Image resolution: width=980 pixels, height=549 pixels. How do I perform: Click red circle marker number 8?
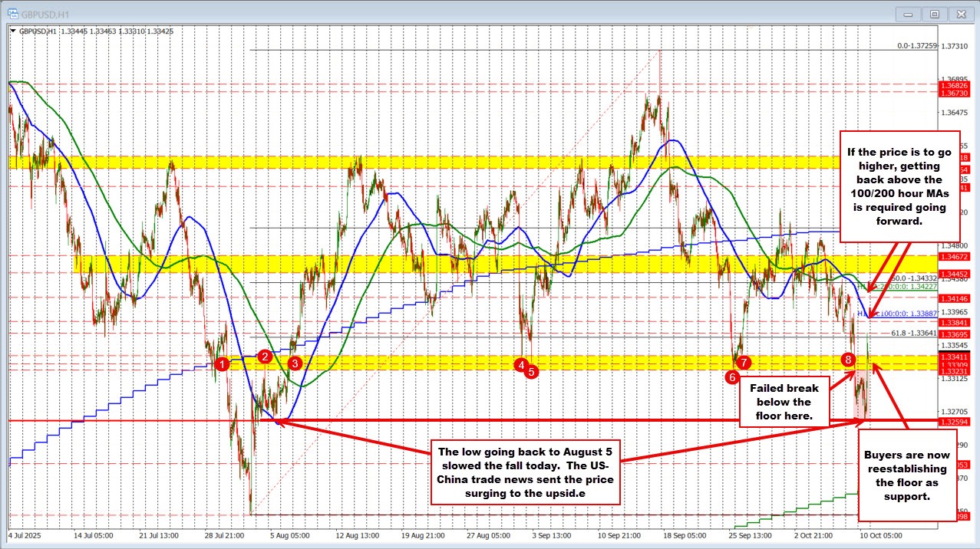click(x=848, y=359)
